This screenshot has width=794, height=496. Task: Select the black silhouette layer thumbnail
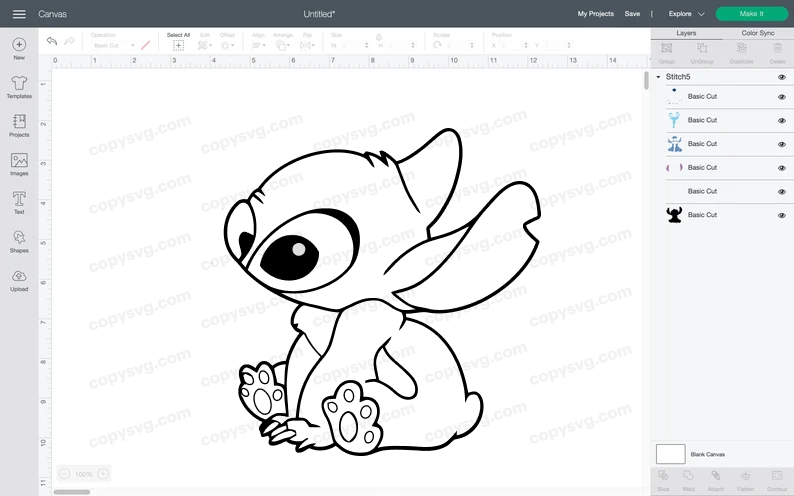click(674, 215)
